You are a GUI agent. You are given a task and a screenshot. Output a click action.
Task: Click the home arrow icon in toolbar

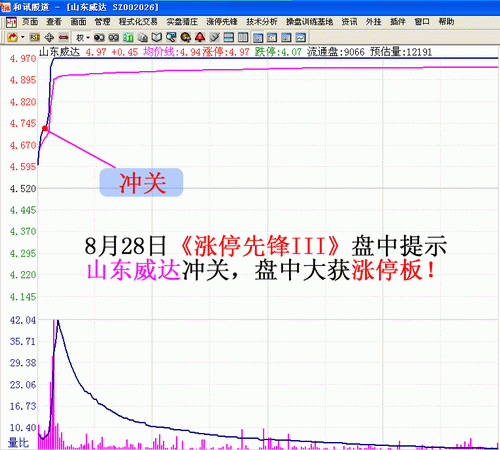(x=12, y=37)
